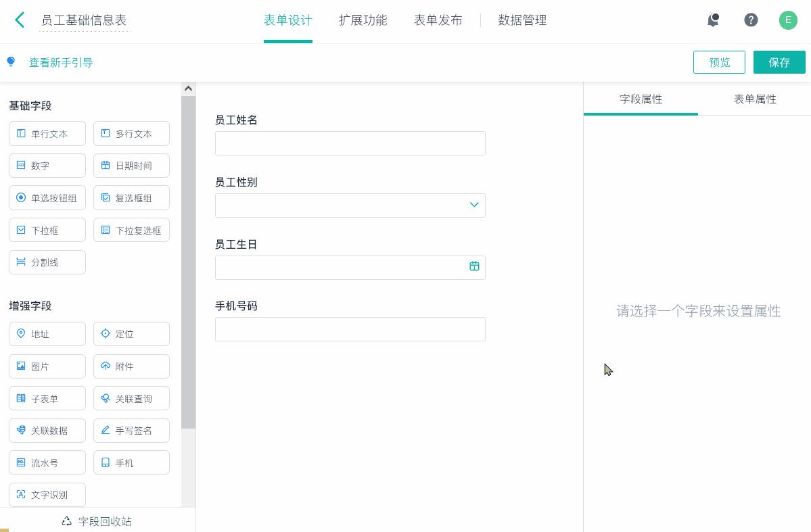This screenshot has width=811, height=532.
Task: Select the 手机号码 field label
Action: point(236,306)
